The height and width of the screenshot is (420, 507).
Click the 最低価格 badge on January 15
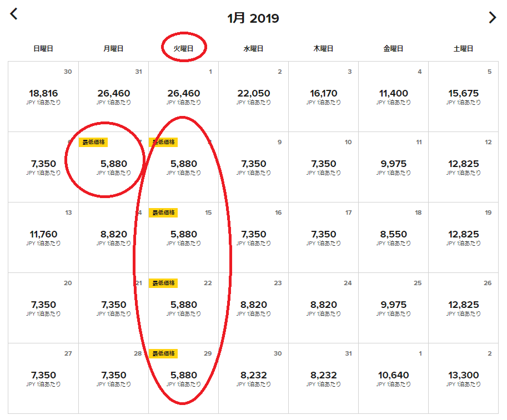pos(163,212)
